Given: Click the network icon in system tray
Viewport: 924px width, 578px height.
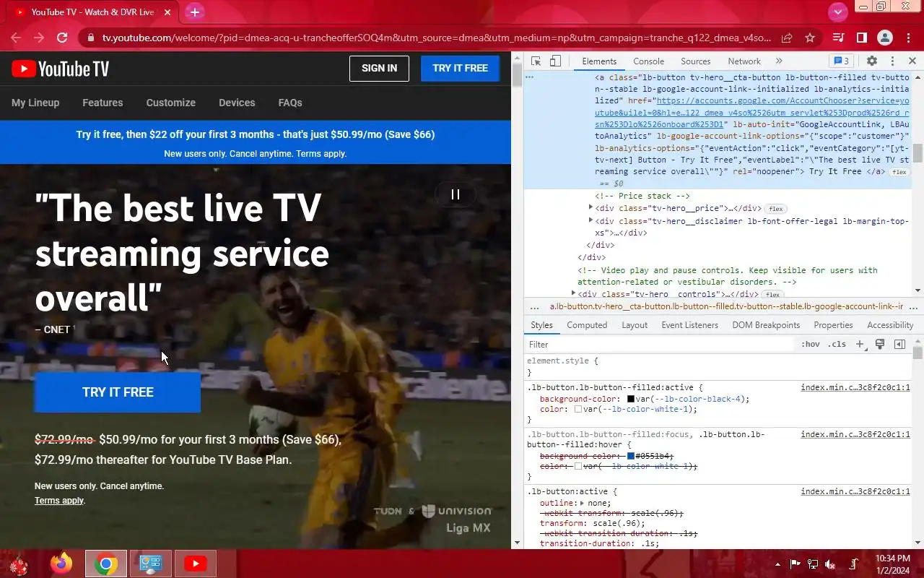Looking at the screenshot, I should coord(813,564).
